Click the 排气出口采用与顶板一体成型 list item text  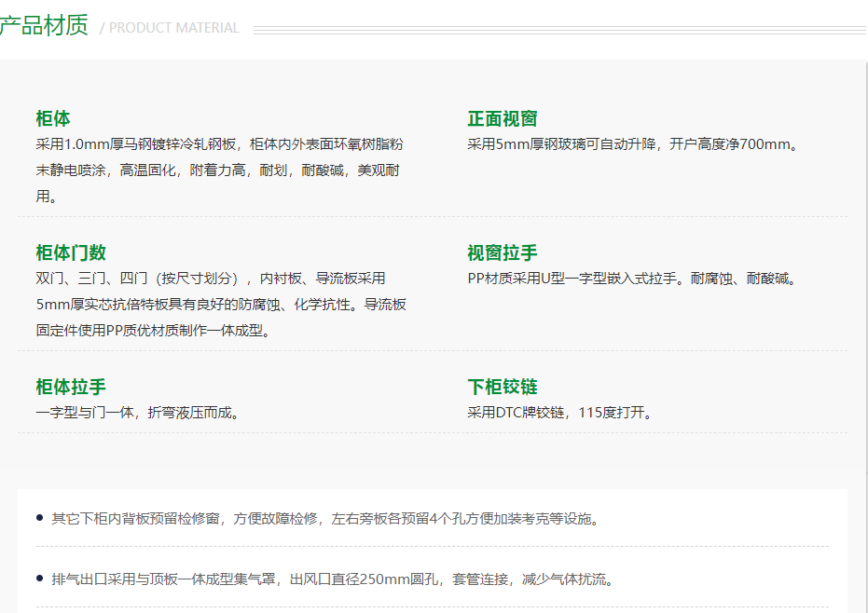point(331,579)
